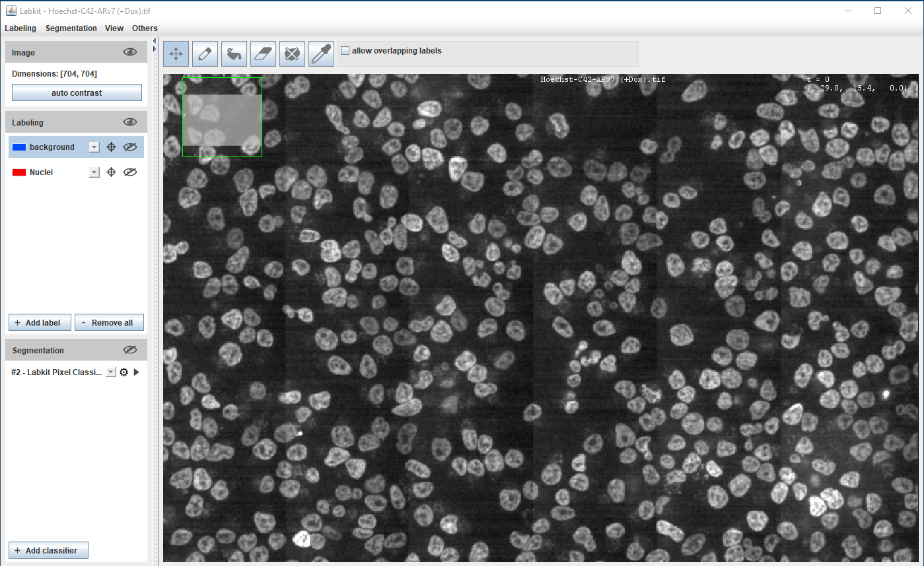
Task: Select the Color picker pipette tool
Action: tap(321, 54)
